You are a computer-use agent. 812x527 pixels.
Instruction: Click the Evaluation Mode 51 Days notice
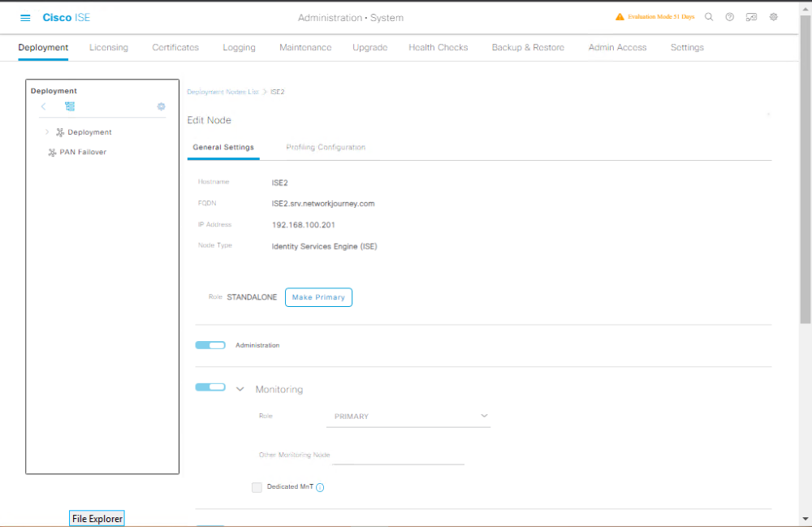pyautogui.click(x=661, y=16)
